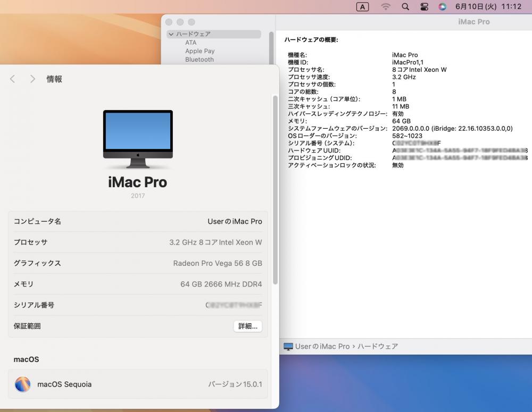Select the プロセッサ row 3.2 GHz 8コア Intel Xeon W
Viewport: 532px width, 412px height.
pos(138,242)
